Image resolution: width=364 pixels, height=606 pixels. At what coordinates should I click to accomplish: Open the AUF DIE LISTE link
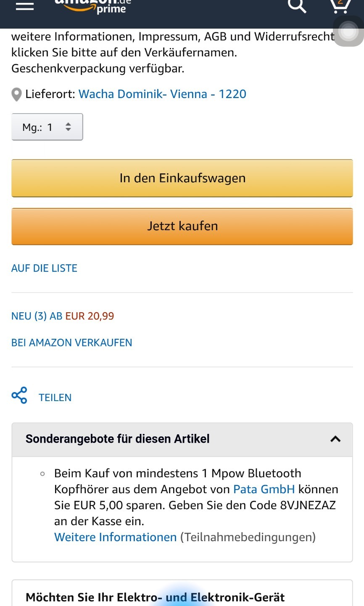[44, 268]
